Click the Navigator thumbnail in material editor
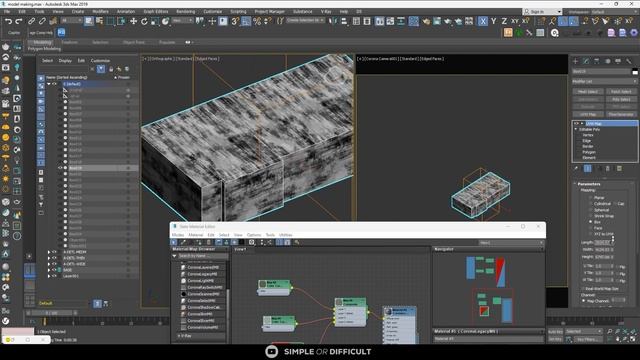 (x=488, y=289)
